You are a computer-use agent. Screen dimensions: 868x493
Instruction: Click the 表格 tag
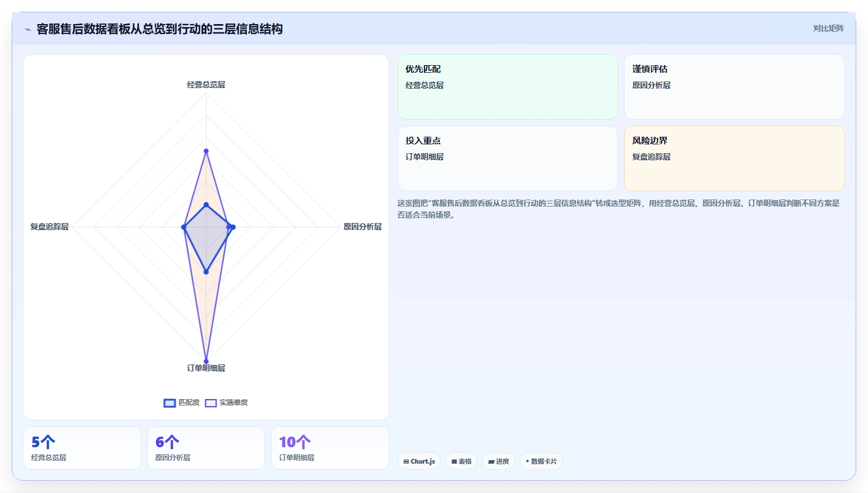462,461
